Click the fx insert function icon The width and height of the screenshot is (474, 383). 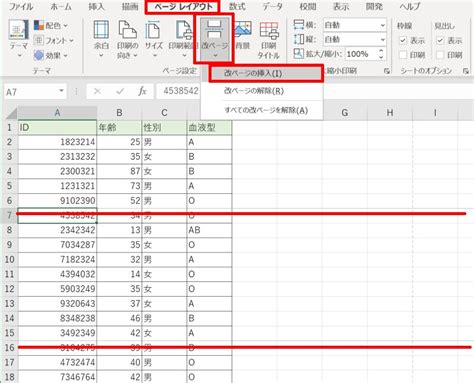click(x=142, y=91)
